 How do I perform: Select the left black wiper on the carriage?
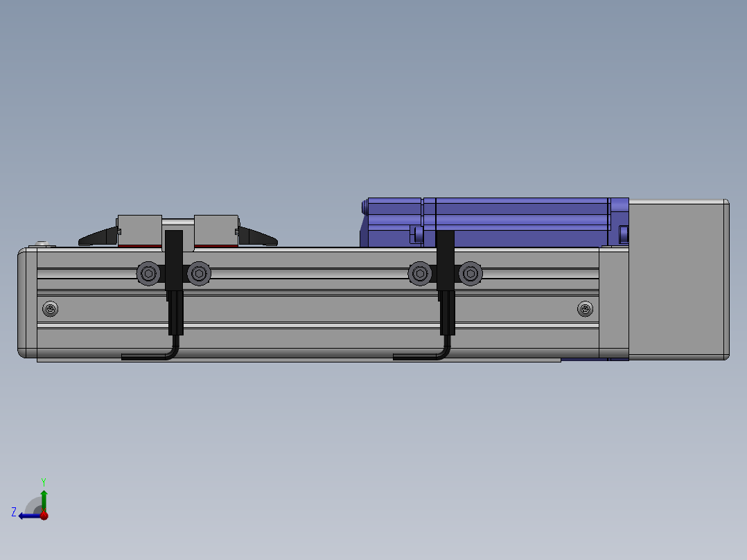98,236
